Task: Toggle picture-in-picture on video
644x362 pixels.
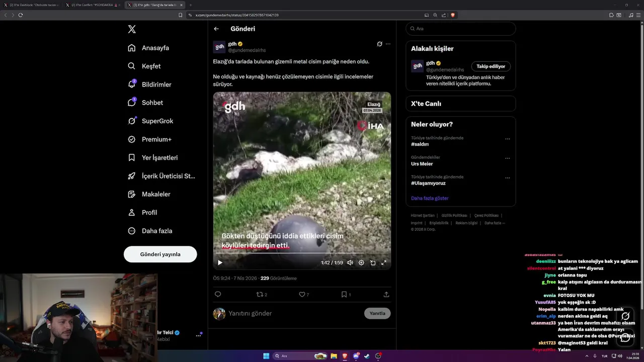Action: click(x=373, y=262)
